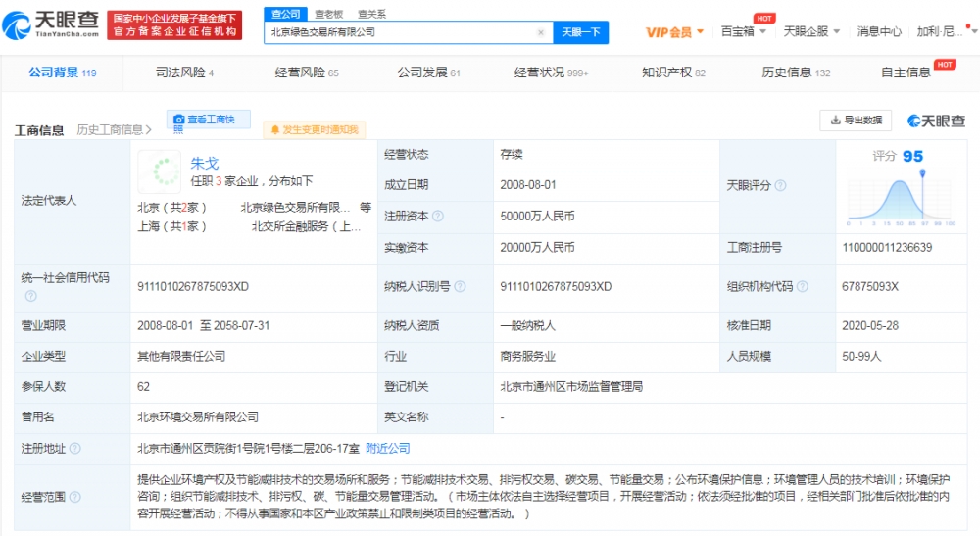The image size is (980, 536).
Task: Click 北京绿色交易所有限 company link
Action: coord(295,208)
